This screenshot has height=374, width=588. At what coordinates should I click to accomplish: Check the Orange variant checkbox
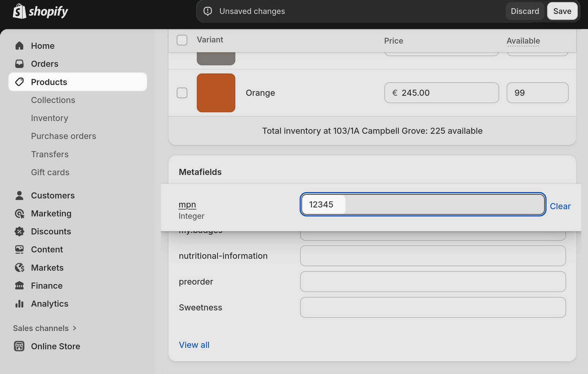tap(182, 93)
